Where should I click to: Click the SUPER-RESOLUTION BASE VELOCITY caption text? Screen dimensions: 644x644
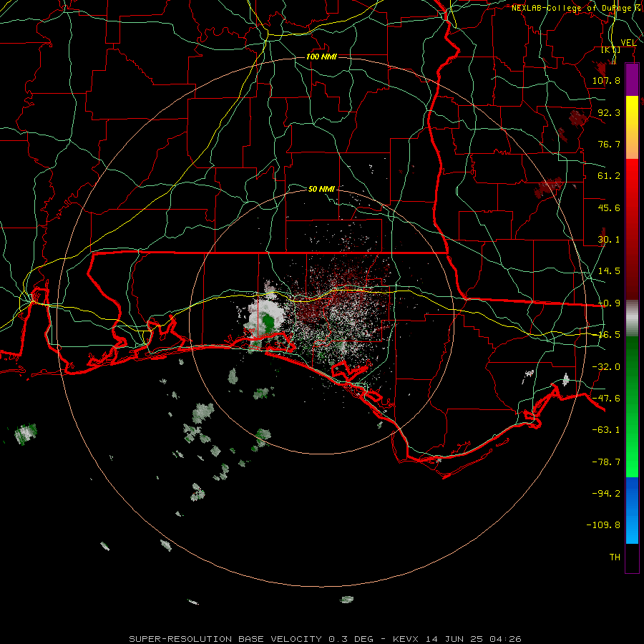coord(227,639)
